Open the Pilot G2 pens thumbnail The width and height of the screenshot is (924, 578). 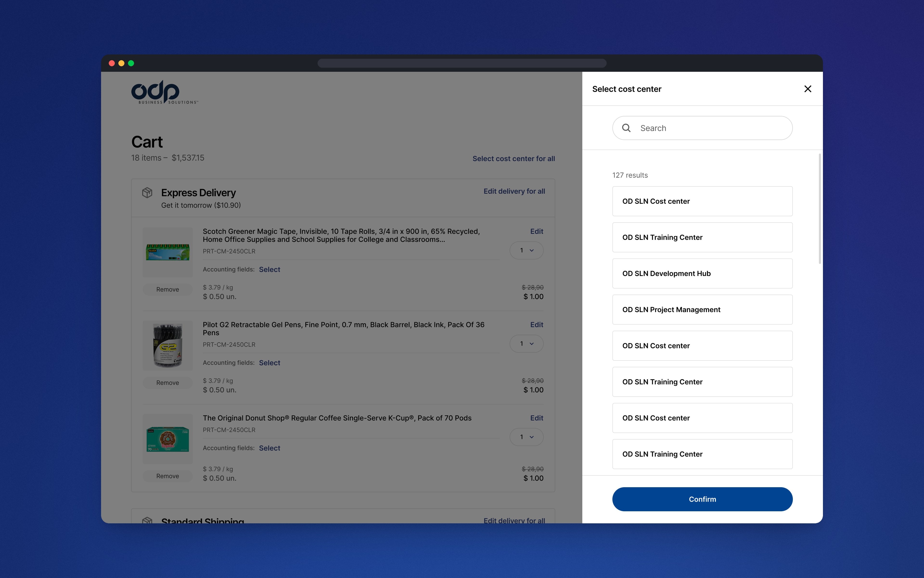pyautogui.click(x=168, y=346)
